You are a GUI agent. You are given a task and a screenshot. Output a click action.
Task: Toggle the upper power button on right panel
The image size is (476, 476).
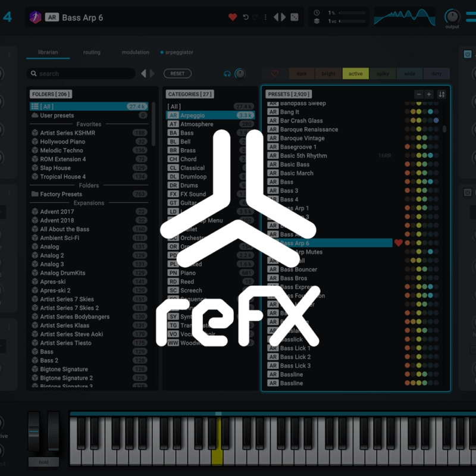468,54
